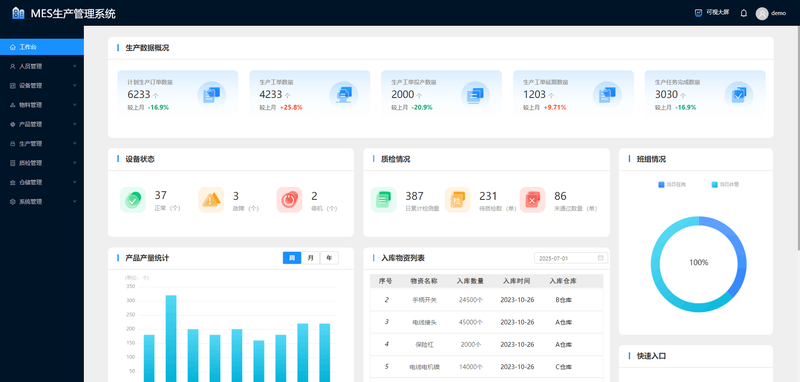800x382 pixels.
Task: Click the 计划生产订单数量 card
Action: 178,95
